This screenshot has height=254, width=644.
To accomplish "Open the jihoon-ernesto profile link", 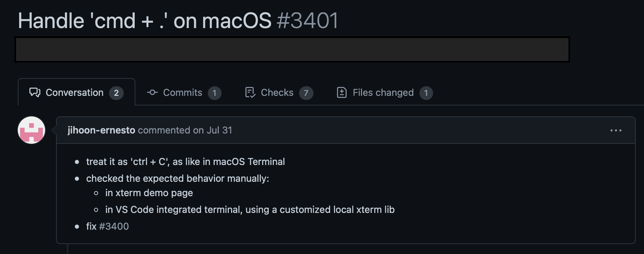I will click(x=101, y=130).
